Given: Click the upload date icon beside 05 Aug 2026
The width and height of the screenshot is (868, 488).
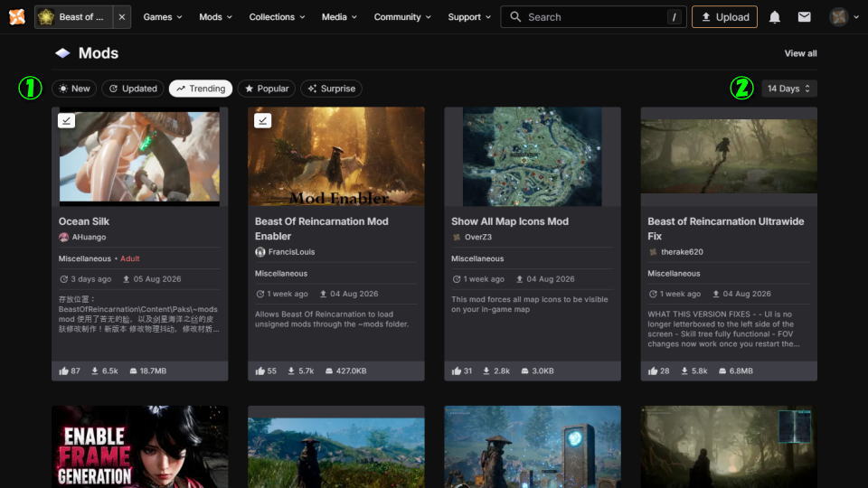Looking at the screenshot, I should 127,279.
